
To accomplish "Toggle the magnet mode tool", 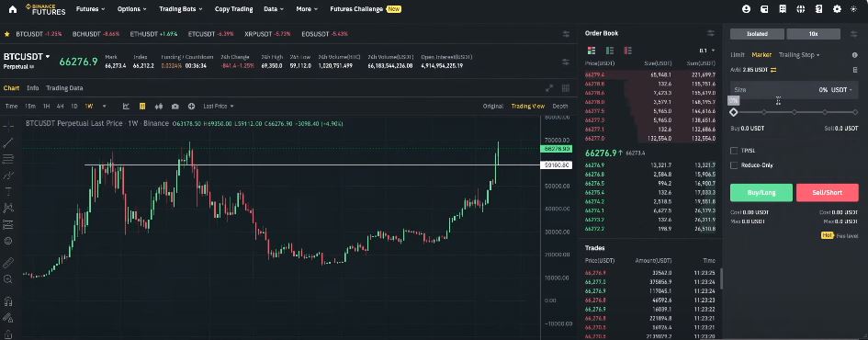I will (7, 301).
